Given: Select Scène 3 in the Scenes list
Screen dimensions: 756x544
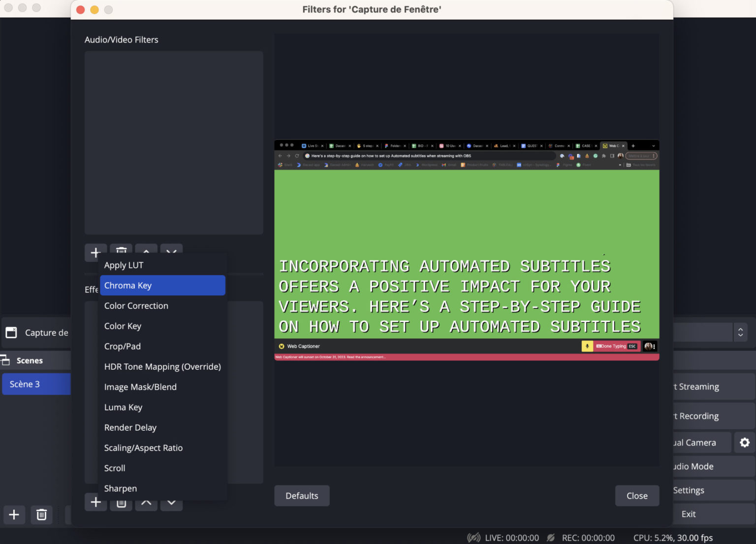Looking at the screenshot, I should (x=25, y=384).
